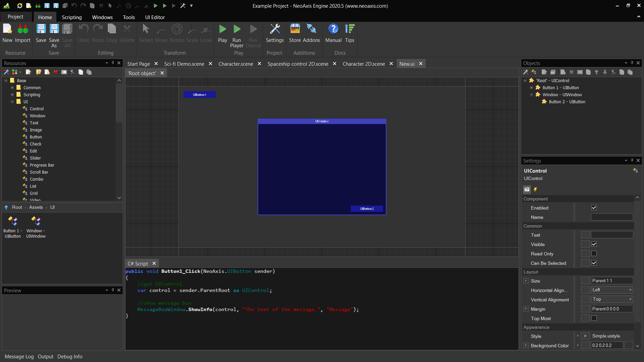The height and width of the screenshot is (362, 644).
Task: Uncheck the Visible checkbox
Action: tap(594, 244)
